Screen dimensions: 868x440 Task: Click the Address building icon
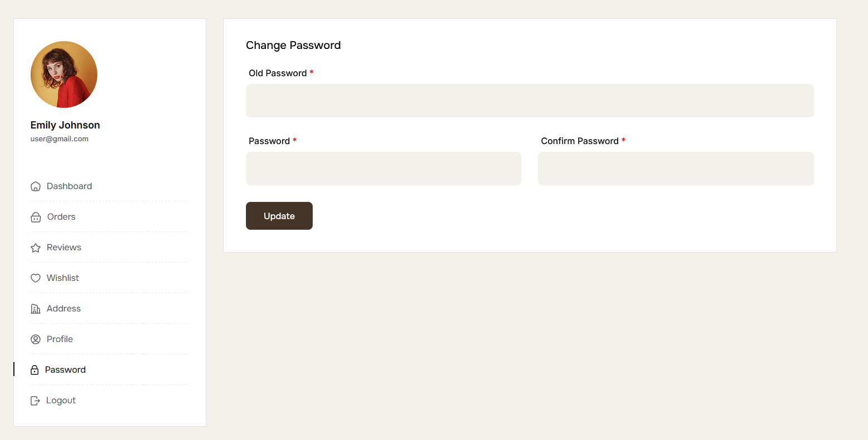point(36,309)
